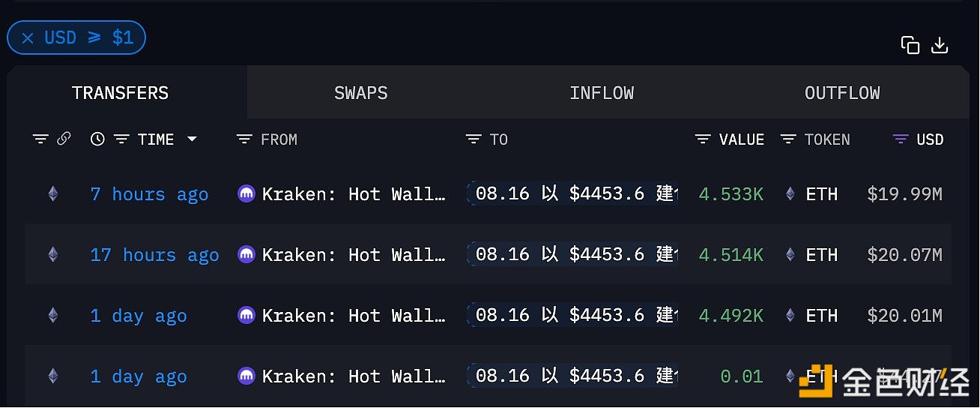This screenshot has width=980, height=408.
Task: Open the purple USD column filter
Action: click(x=901, y=139)
